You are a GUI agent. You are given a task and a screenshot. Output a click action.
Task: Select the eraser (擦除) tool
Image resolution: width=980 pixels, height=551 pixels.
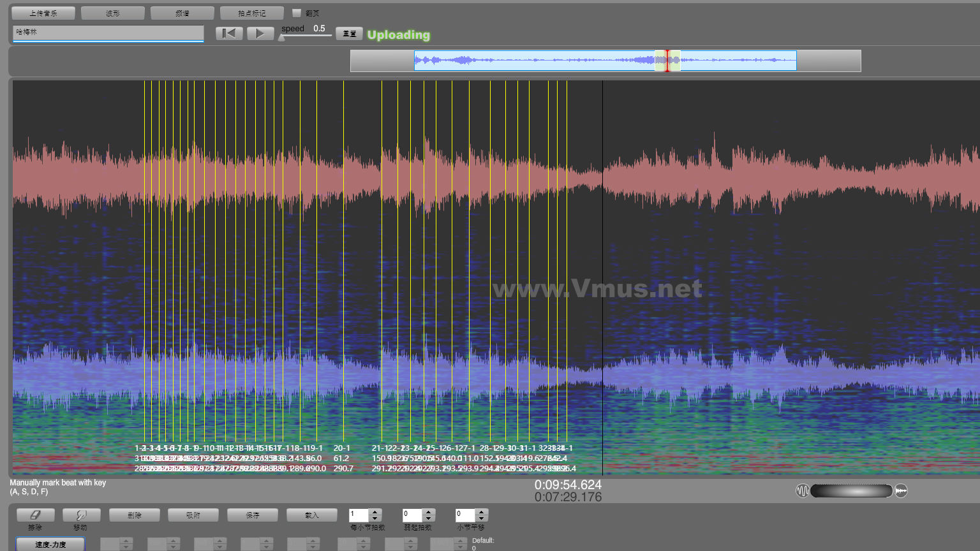[35, 515]
